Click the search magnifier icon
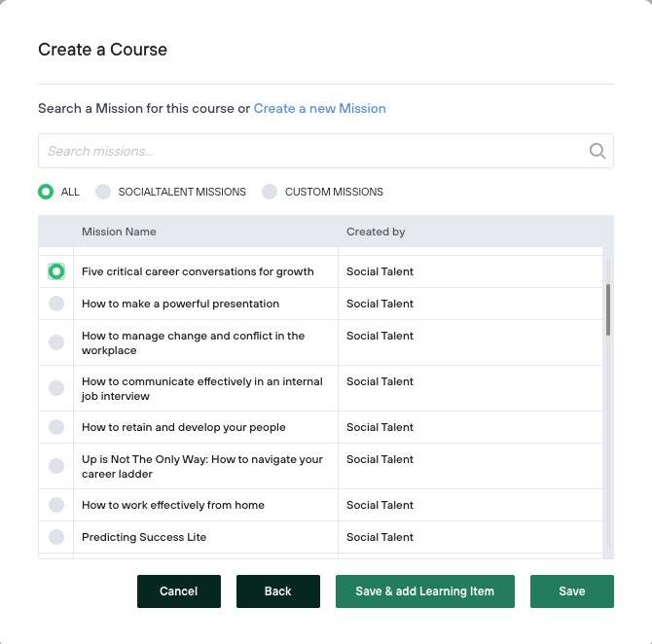652x644 pixels. tap(598, 151)
